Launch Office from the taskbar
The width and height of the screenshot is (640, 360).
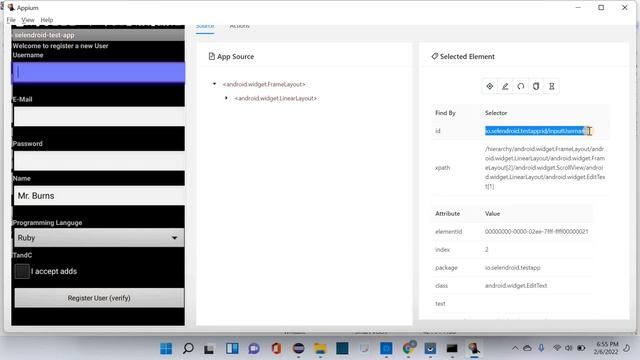pyautogui.click(x=276, y=349)
